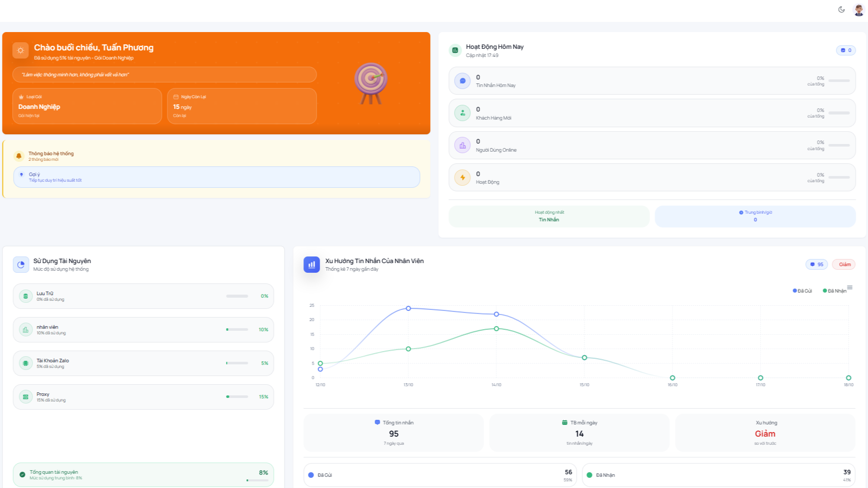
Task: Toggle the Đã Gửi series in legend
Action: tap(802, 291)
